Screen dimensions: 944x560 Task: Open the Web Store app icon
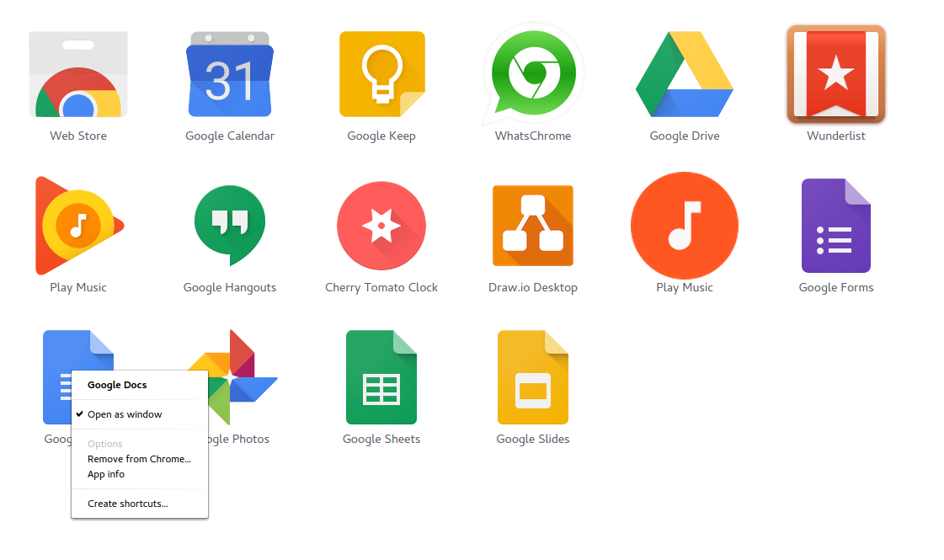pyautogui.click(x=78, y=74)
